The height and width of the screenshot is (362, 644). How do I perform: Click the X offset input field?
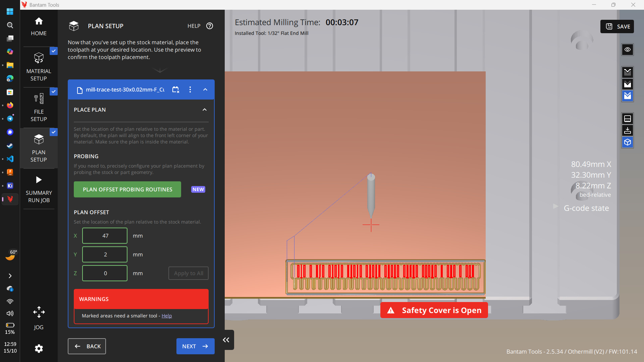click(x=105, y=236)
